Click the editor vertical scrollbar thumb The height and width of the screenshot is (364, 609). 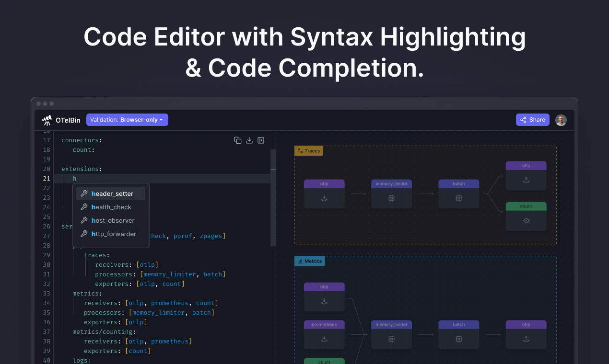(x=273, y=198)
